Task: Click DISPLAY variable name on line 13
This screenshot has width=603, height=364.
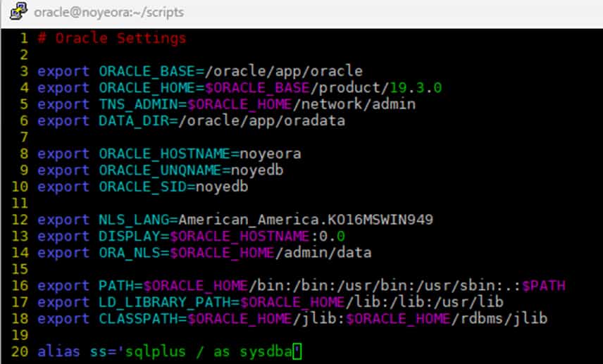Action: coord(130,237)
